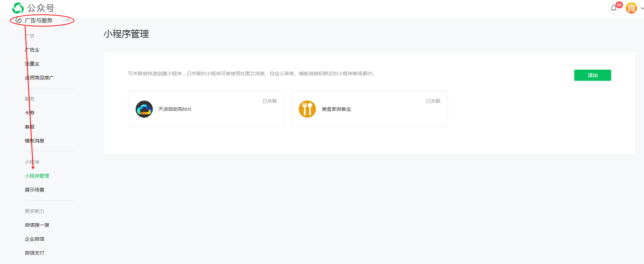Click 已关联 status on 美食家微客宝 card

click(433, 101)
